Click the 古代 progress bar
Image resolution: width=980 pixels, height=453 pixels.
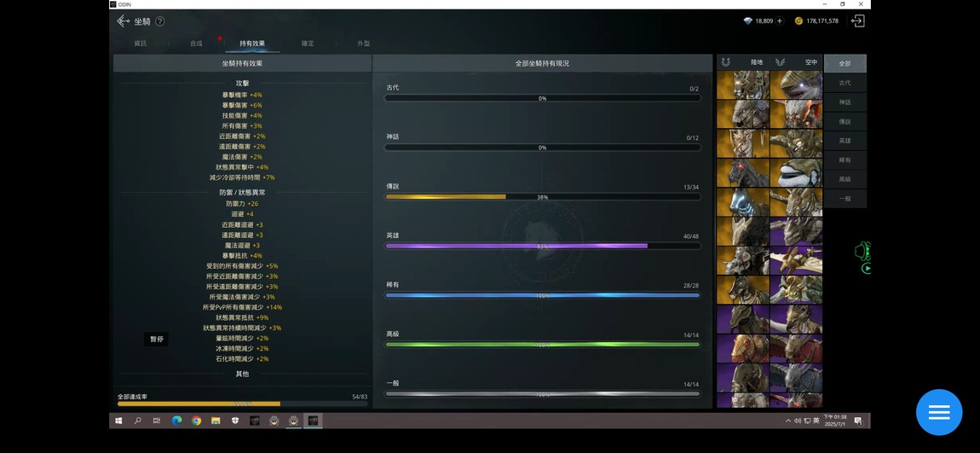[543, 98]
